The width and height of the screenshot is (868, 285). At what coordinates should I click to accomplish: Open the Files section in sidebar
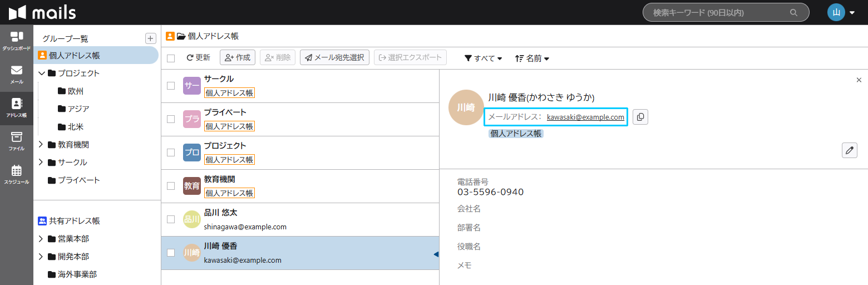[17, 141]
